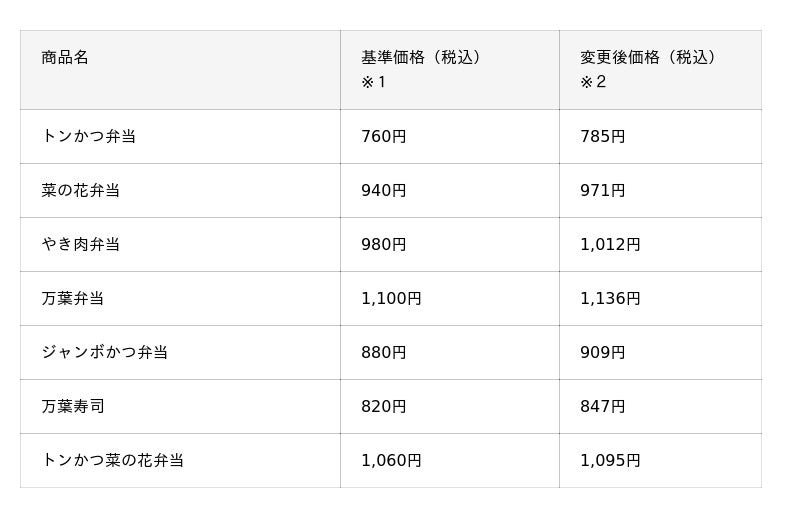Click the 変更後価格（税込） column header
The height and width of the screenshot is (518, 800).
click(648, 58)
